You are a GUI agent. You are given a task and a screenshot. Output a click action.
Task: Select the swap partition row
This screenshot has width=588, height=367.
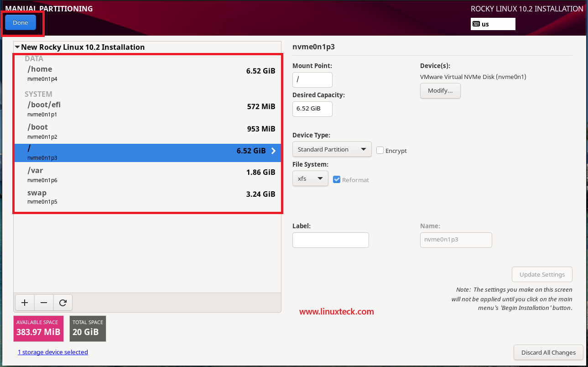pos(148,197)
